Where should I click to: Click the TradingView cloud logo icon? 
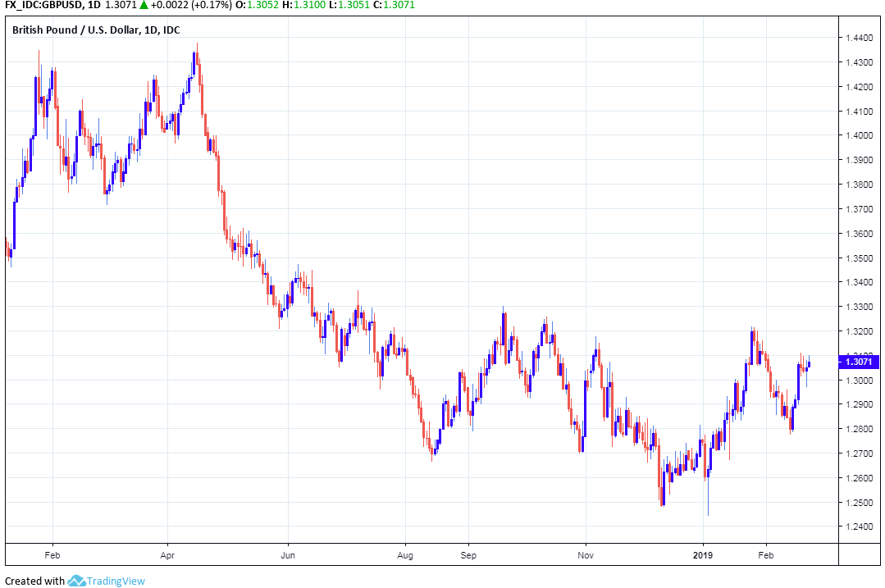coord(77,581)
